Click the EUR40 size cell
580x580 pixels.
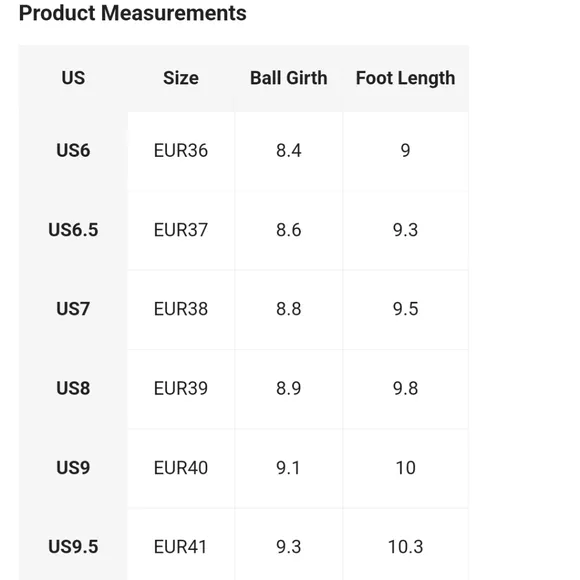point(181,468)
